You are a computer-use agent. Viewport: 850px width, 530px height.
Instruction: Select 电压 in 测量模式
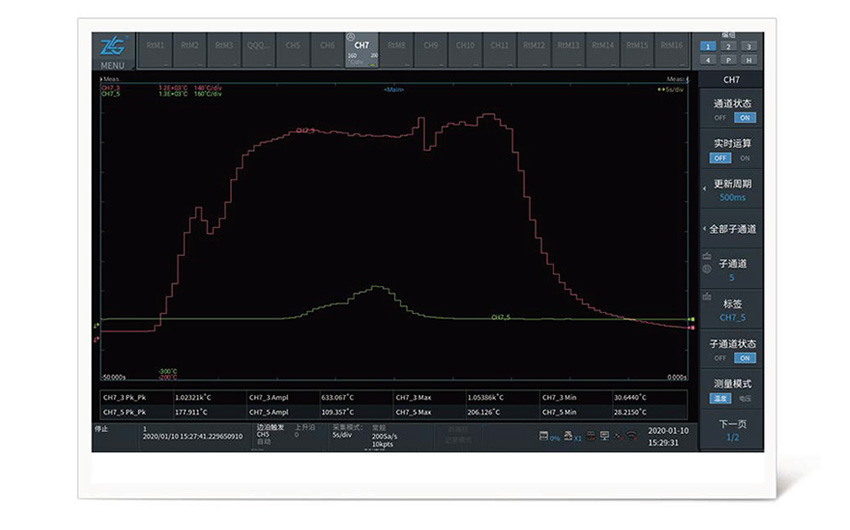click(x=745, y=398)
